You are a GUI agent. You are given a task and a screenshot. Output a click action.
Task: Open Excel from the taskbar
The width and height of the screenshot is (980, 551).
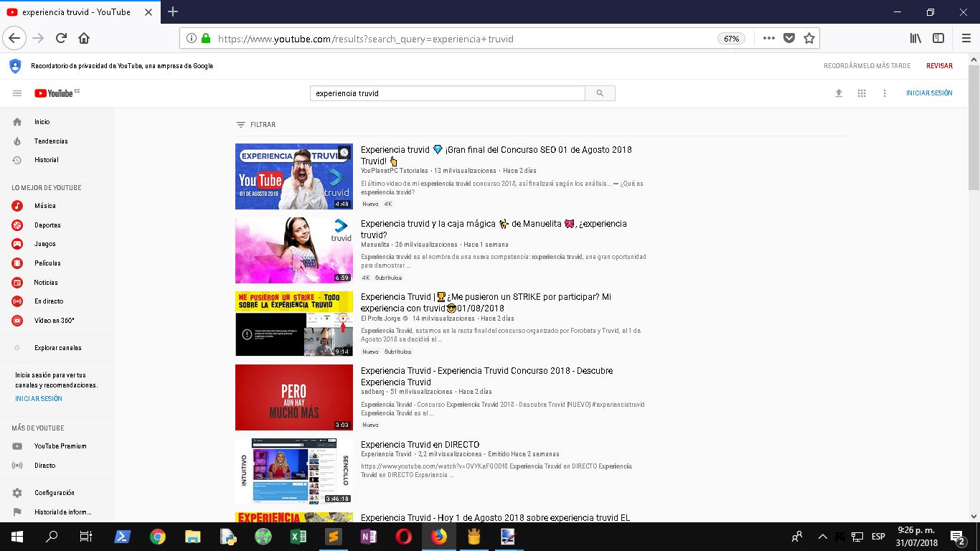(298, 537)
